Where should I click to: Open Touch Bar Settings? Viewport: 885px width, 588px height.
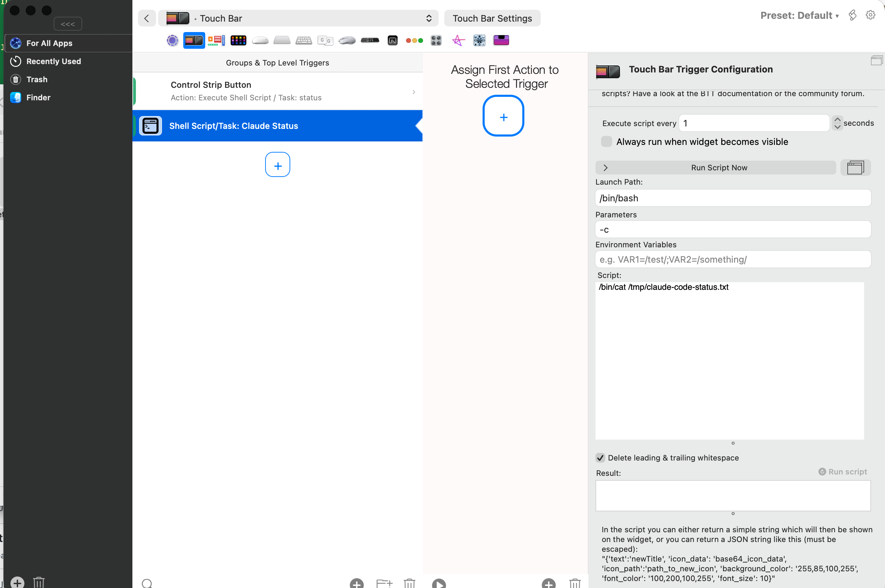492,18
